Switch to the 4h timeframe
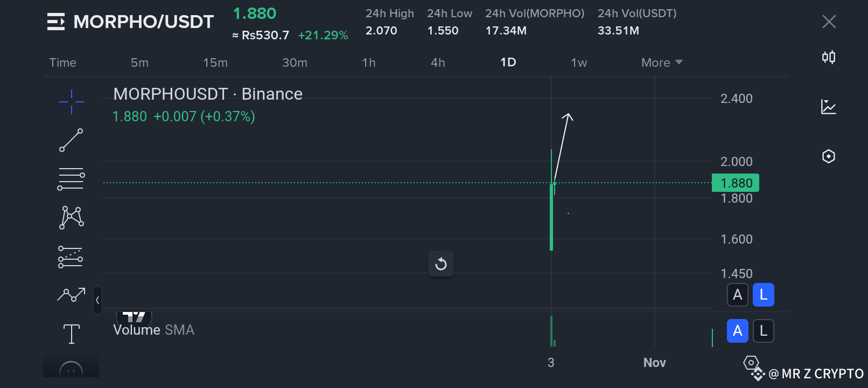Image resolution: width=868 pixels, height=388 pixels. click(438, 63)
